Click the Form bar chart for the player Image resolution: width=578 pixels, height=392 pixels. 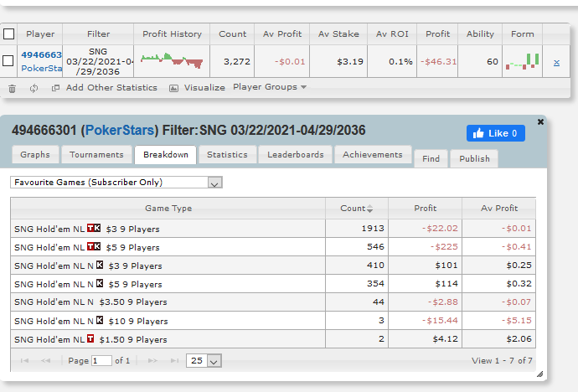pyautogui.click(x=523, y=61)
